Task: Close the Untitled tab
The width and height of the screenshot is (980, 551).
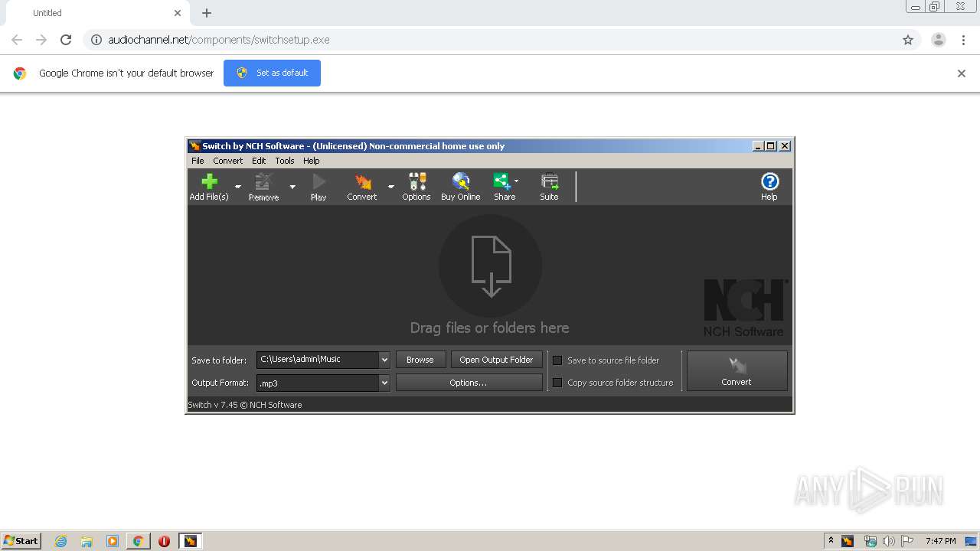Action: [x=178, y=13]
